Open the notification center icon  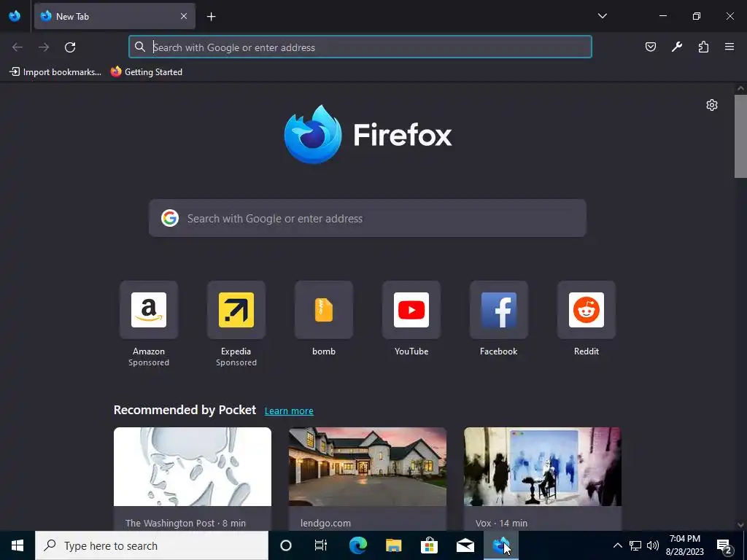point(724,545)
